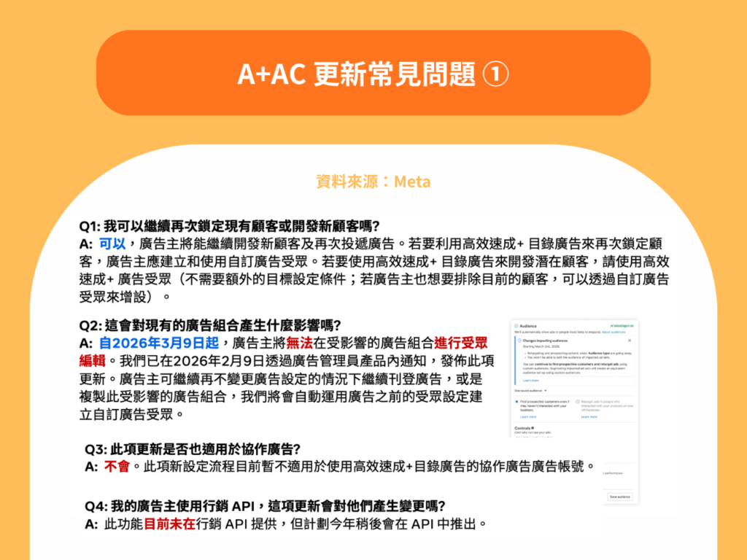Screen dimensions: 747x560
Task: Click the orange A+AC 更新常見問題 title banner
Action: pos(373,73)
